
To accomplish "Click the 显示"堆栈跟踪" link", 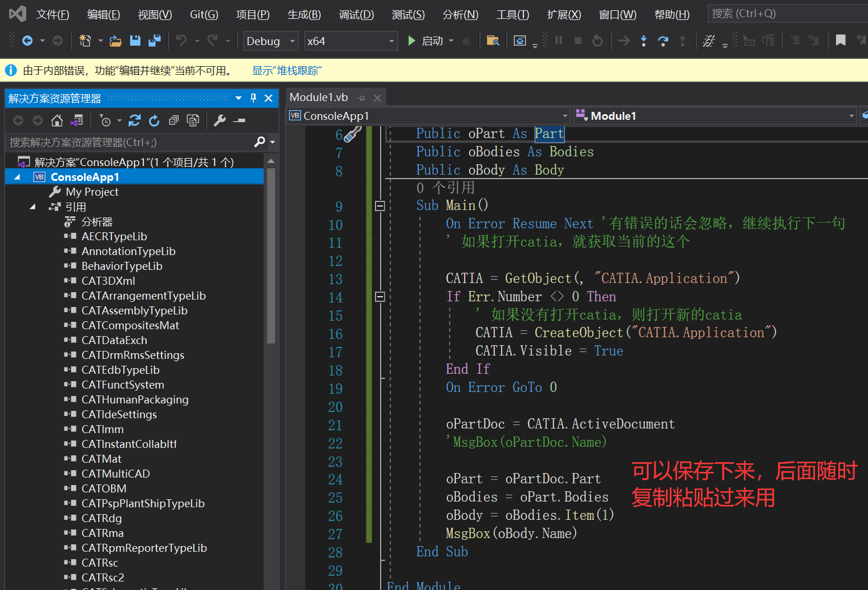I will tap(287, 70).
